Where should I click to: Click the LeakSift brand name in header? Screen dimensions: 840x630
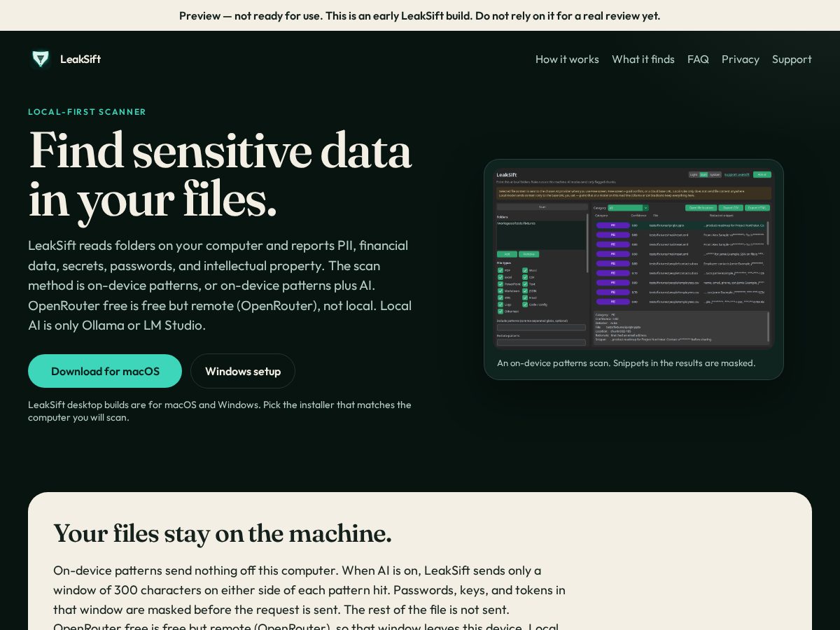[x=80, y=59]
